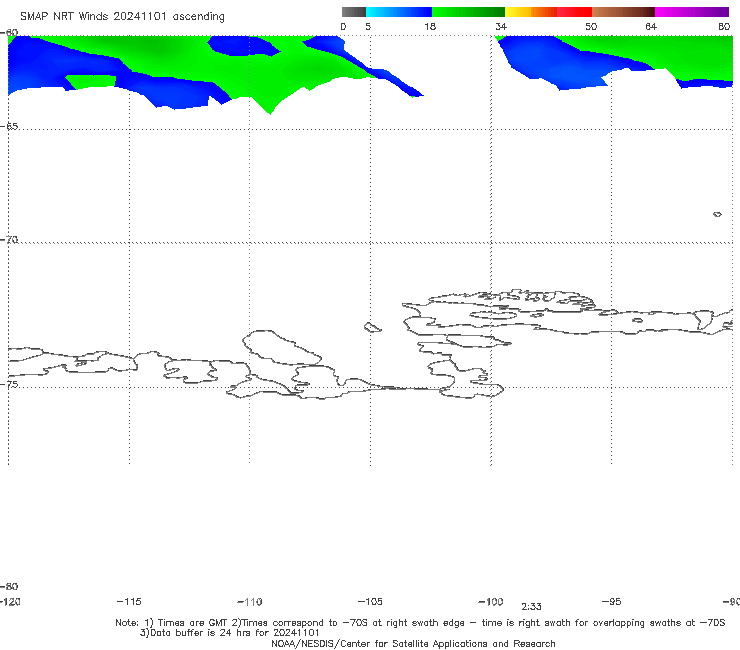Click the cyan-blue 5-18 segment of the color bar

pos(399,12)
